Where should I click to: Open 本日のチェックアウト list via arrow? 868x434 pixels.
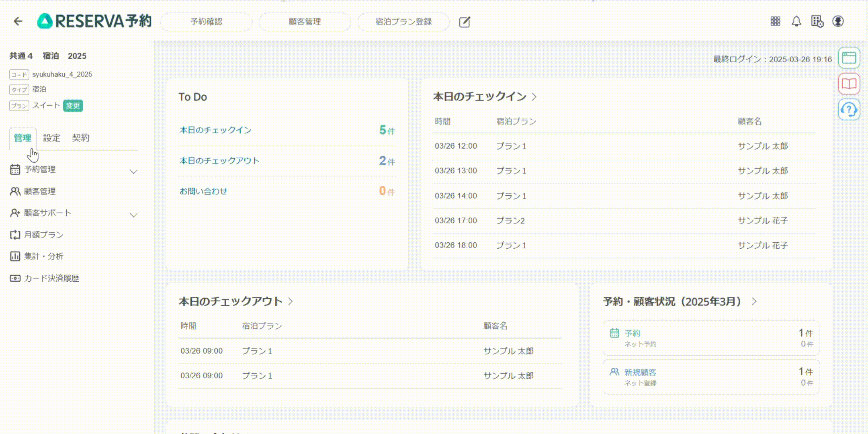click(x=291, y=301)
